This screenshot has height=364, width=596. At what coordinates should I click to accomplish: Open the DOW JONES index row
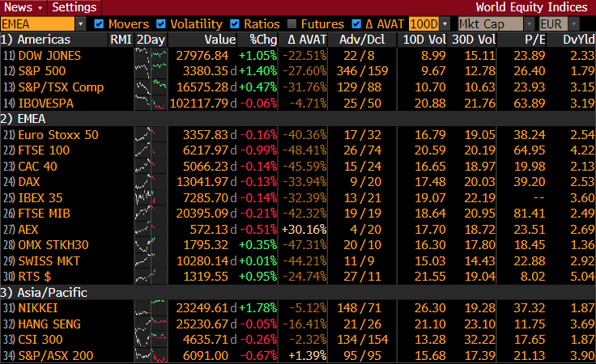49,56
